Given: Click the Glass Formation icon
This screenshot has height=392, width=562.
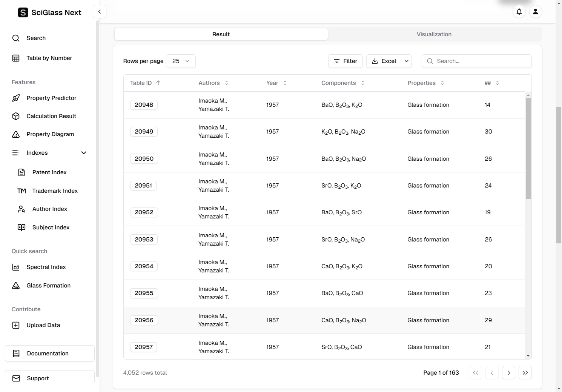Looking at the screenshot, I should pos(16,286).
